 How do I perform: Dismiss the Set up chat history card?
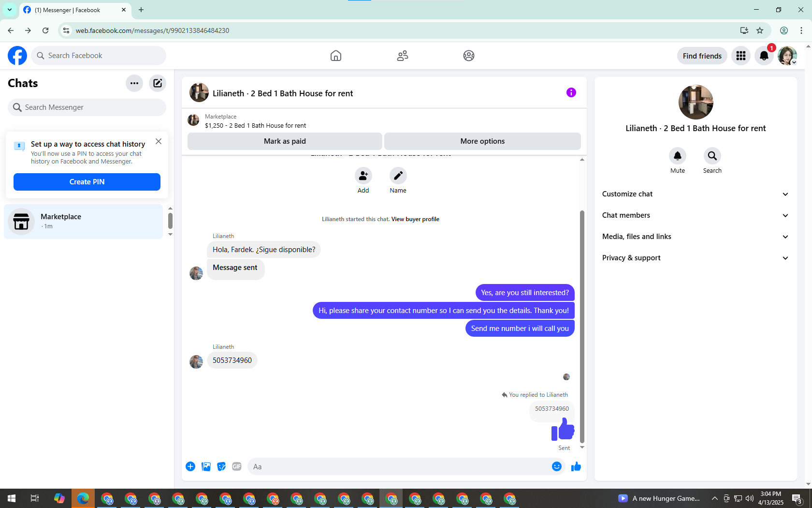pyautogui.click(x=159, y=141)
